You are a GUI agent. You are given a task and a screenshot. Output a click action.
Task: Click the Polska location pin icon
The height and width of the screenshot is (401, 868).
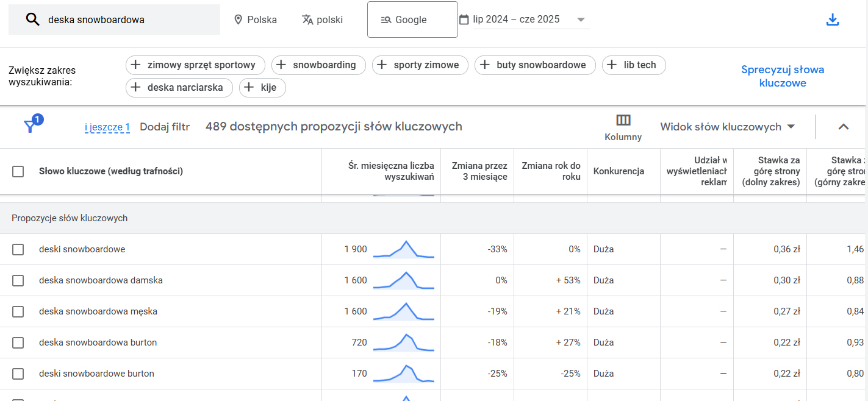[239, 20]
